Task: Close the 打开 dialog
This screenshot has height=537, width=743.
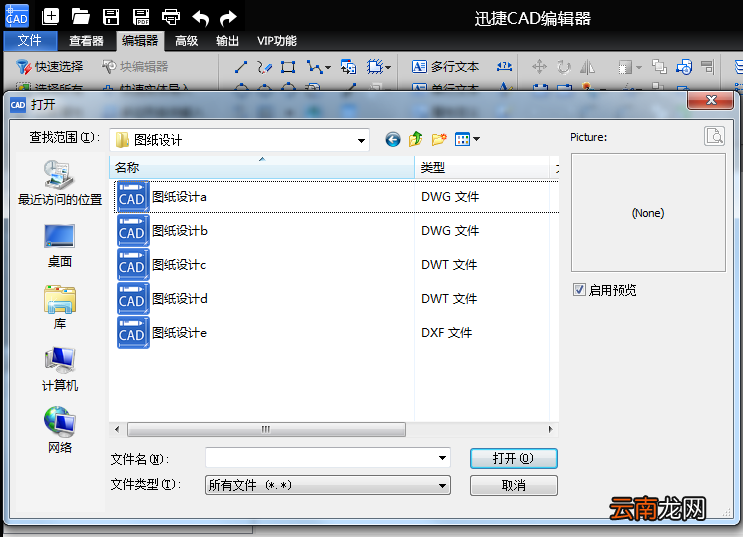Action: (711, 100)
